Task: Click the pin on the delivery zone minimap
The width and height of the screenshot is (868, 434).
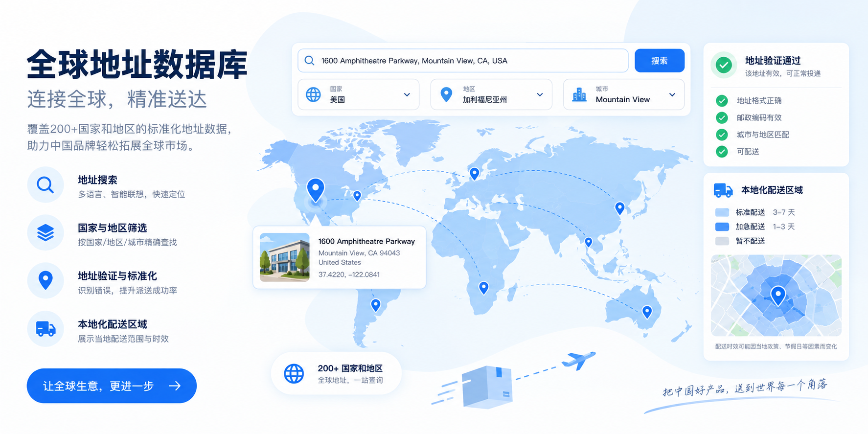Action: click(778, 296)
